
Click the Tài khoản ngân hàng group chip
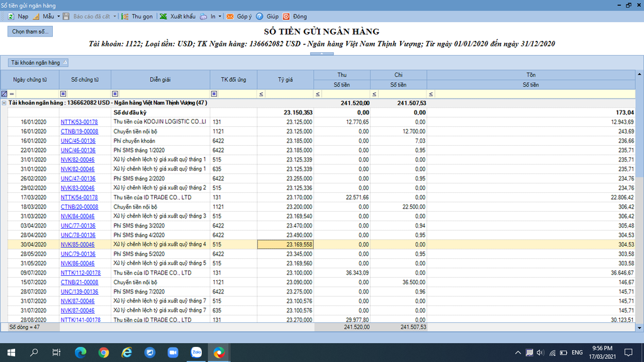coord(38,63)
